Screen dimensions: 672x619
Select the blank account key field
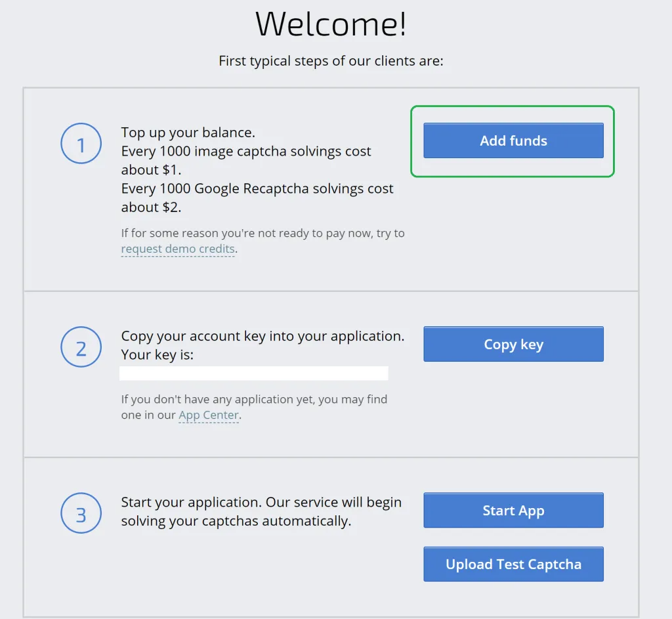254,374
